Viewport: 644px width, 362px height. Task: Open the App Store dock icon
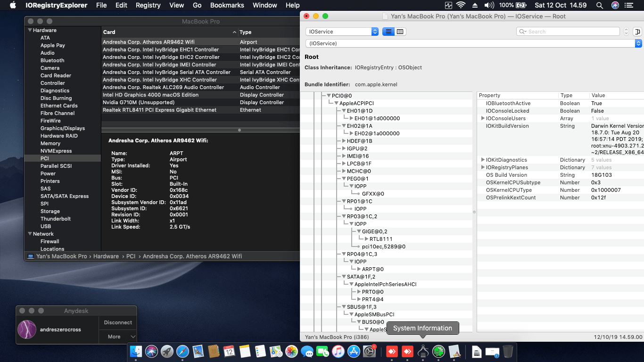pyautogui.click(x=354, y=351)
